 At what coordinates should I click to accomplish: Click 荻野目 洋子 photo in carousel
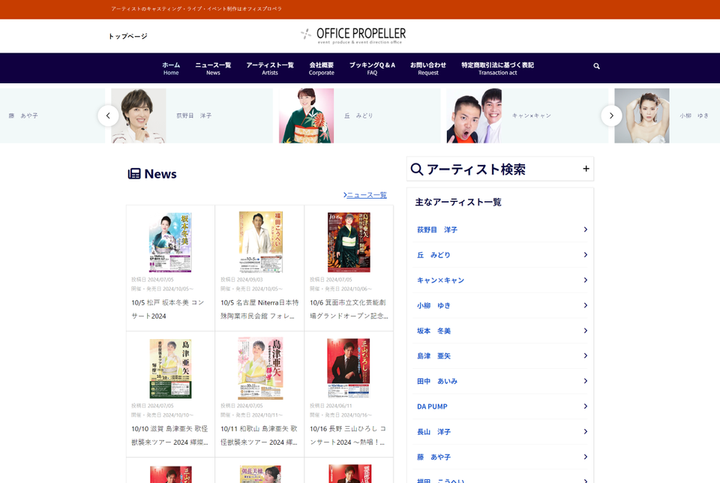coord(138,116)
